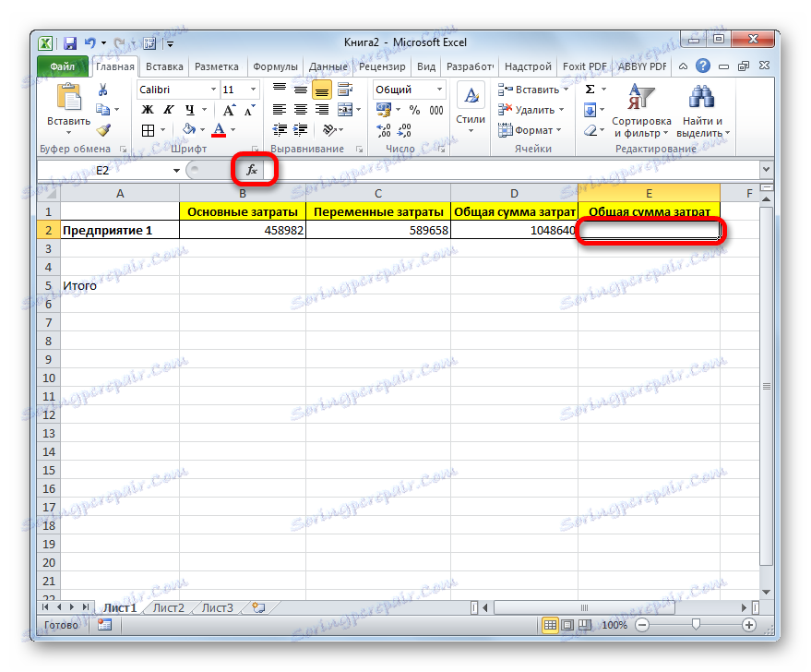Select the AutoSum (Σ) icon
Viewport: 811px width, 672px height.
[x=588, y=89]
